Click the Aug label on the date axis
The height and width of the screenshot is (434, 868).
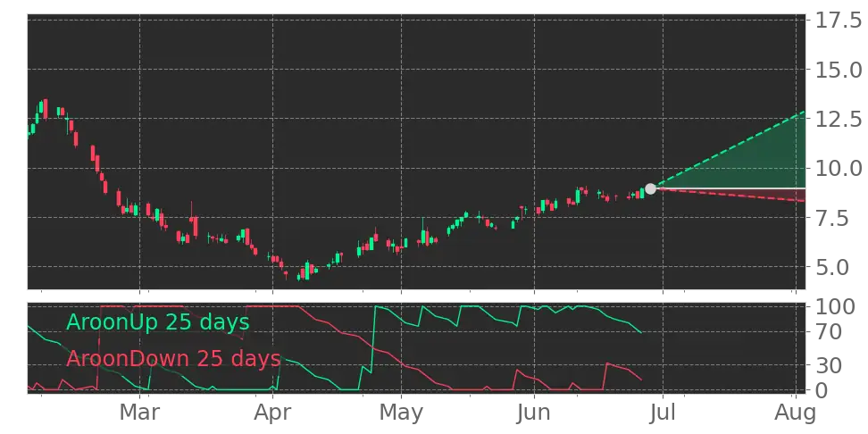(796, 413)
